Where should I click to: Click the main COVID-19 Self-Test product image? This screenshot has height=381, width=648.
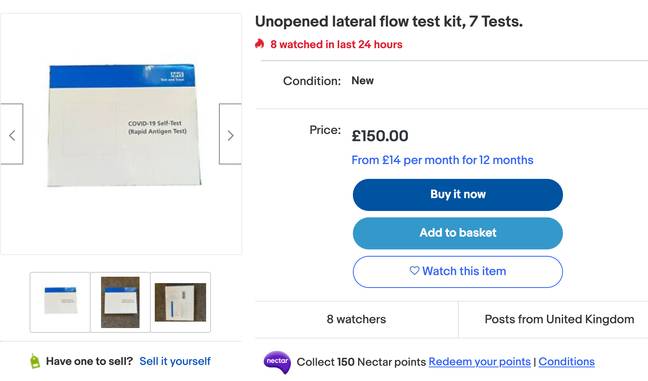[x=124, y=125]
